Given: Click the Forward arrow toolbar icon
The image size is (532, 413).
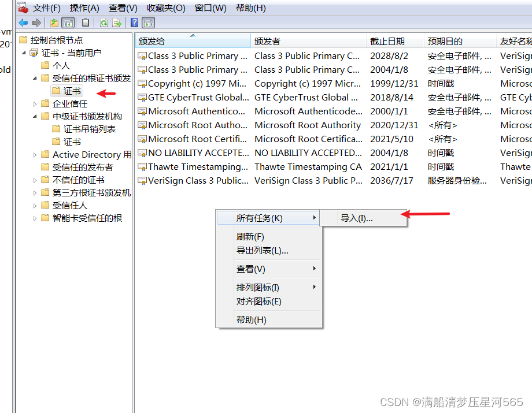Looking at the screenshot, I should click(x=36, y=23).
